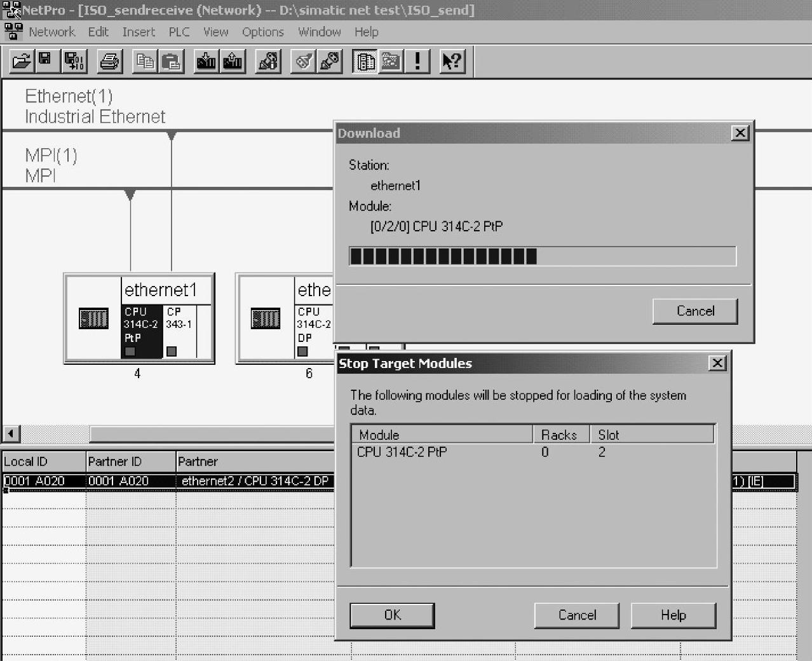Screen dimensions: 812x661
Task: Click the Print toolbar icon
Action: 110,61
